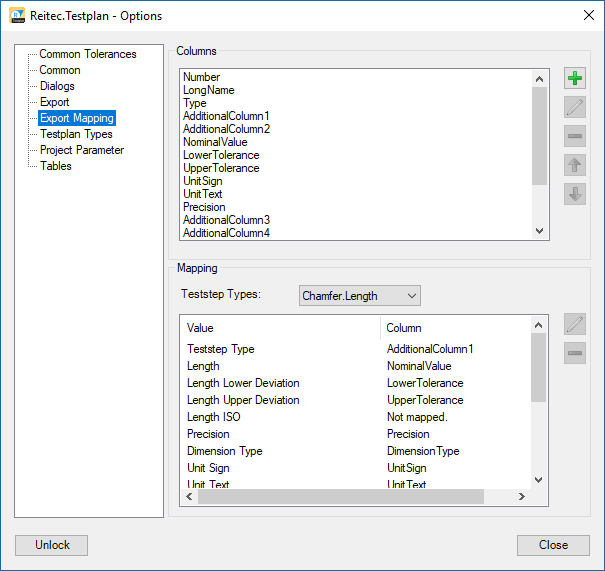Viewport: 605px width, 571px height.
Task: Choose LowerTolerance in the Columns list
Action: pyautogui.click(x=221, y=155)
